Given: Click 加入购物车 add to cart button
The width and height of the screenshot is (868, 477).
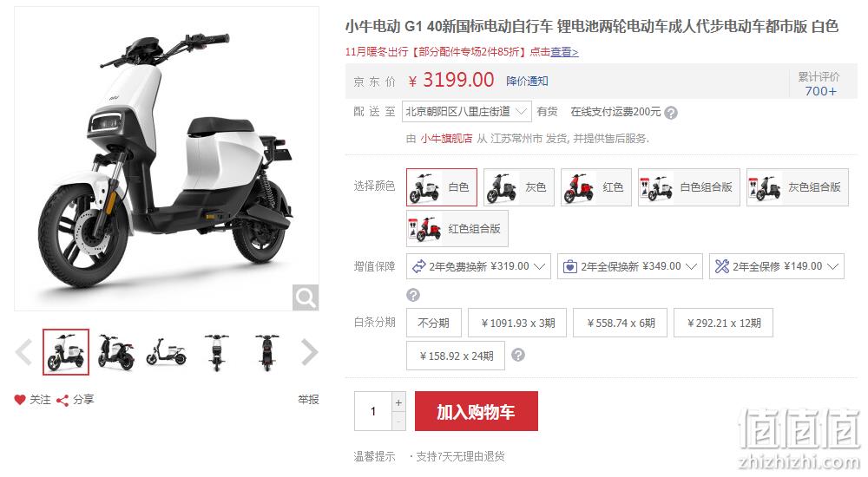Looking at the screenshot, I should (x=476, y=411).
